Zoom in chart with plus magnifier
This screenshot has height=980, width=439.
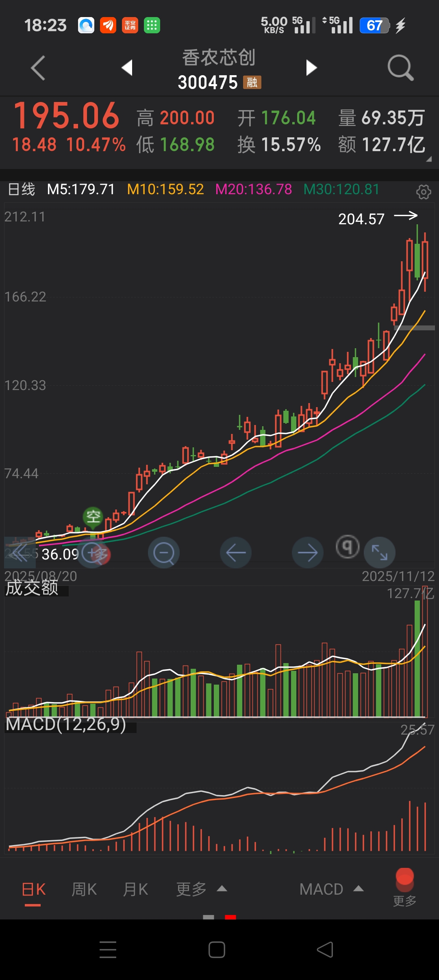click(92, 553)
